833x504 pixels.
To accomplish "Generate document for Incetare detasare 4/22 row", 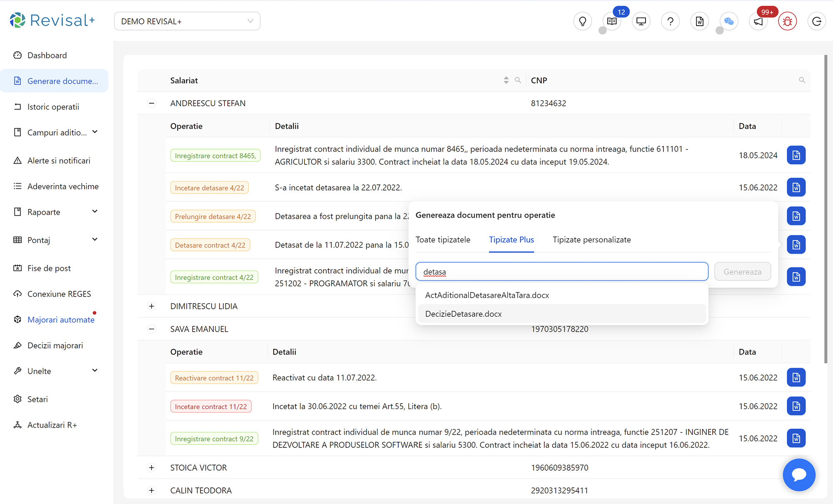I will coord(796,187).
